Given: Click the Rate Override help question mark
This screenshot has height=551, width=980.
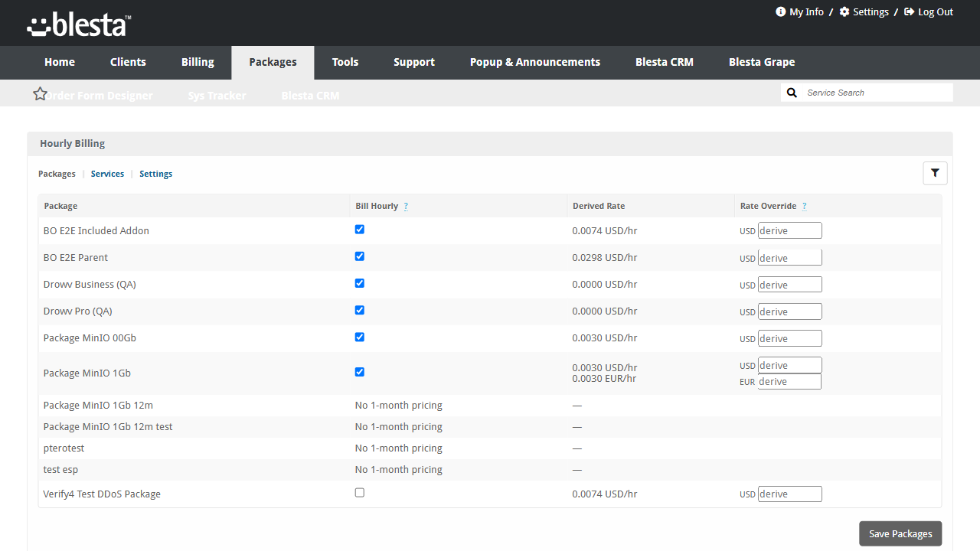Looking at the screenshot, I should [x=804, y=206].
